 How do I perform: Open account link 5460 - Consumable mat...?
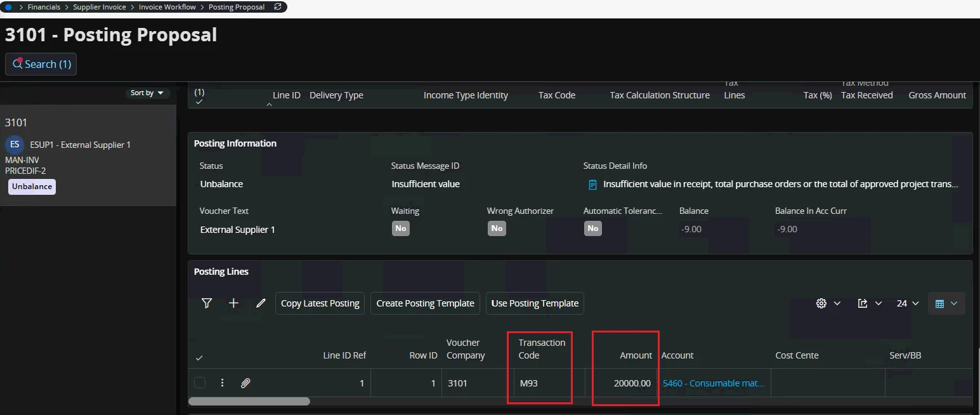click(x=713, y=383)
